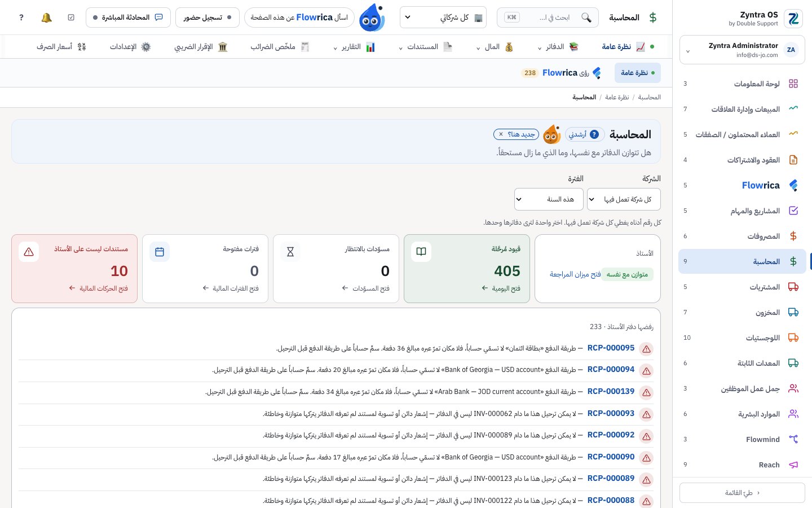
Task: Collapse sidebar with طيّ القائمة button
Action: coord(742,493)
